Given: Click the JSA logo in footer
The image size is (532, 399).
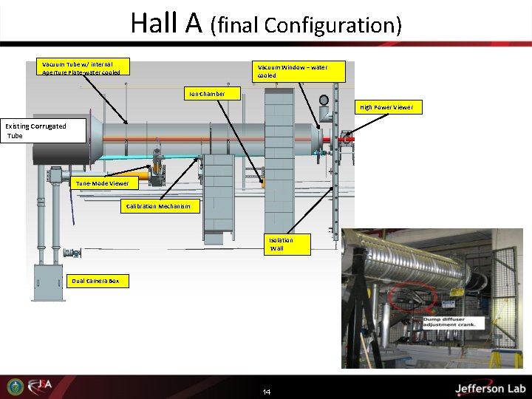Looking at the screenshot, I should pyautogui.click(x=40, y=386).
